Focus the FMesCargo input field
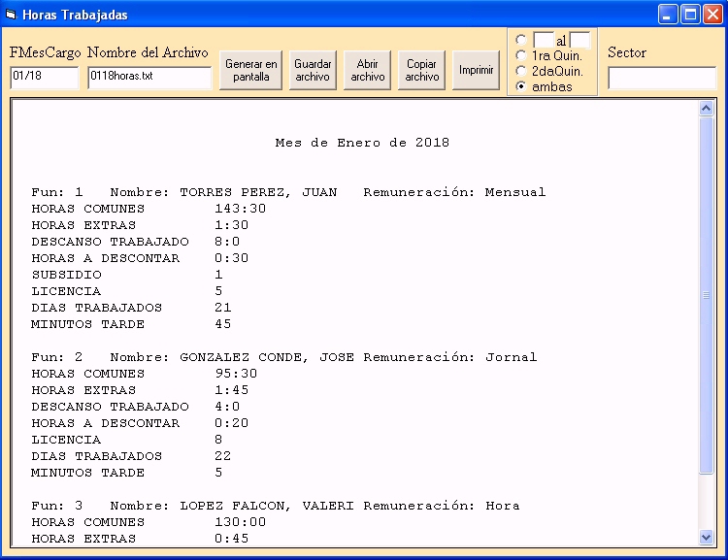Image resolution: width=728 pixels, height=560 pixels. coord(44,78)
